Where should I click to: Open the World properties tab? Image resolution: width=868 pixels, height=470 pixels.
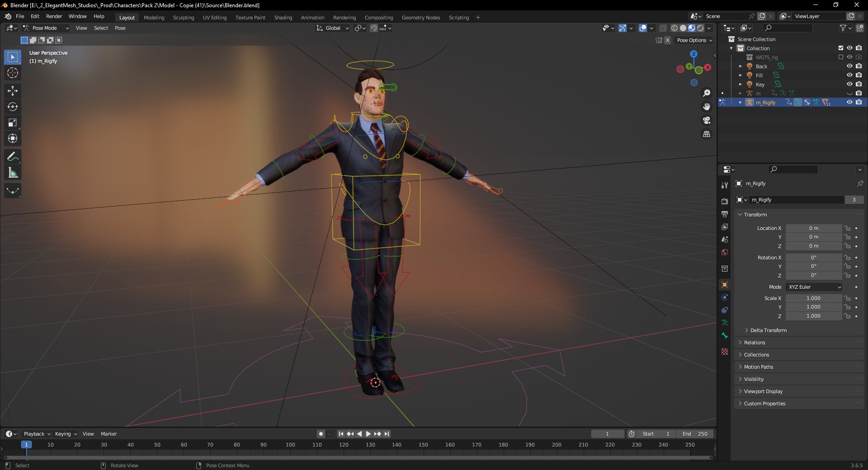click(725, 252)
